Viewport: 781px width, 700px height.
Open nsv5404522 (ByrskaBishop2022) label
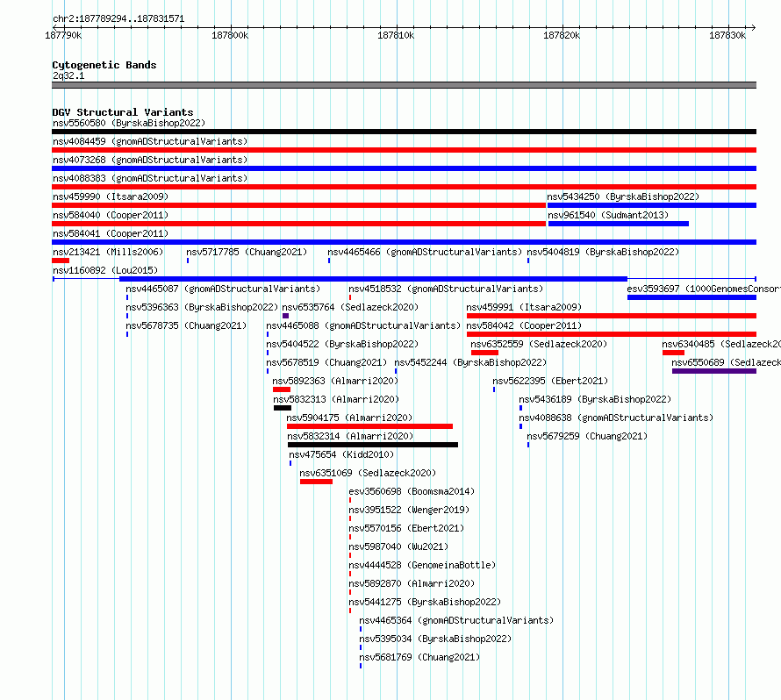point(342,344)
